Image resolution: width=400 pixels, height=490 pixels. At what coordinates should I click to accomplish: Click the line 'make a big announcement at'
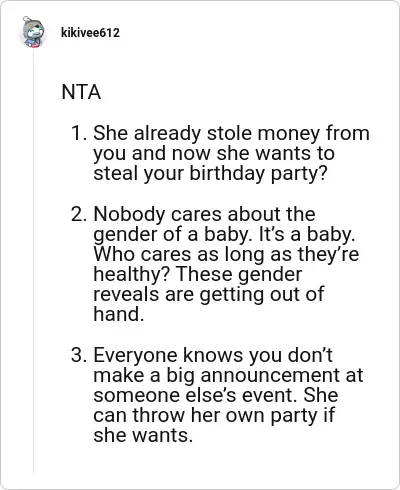228,375
